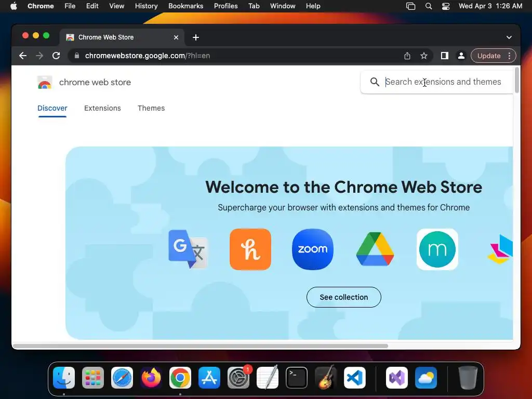The height and width of the screenshot is (399, 532).
Task: Open the Apple menu
Action: coord(14,6)
